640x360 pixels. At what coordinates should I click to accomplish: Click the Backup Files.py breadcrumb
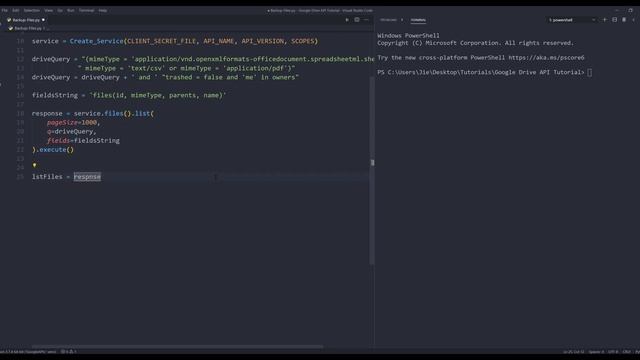pyautogui.click(x=27, y=28)
